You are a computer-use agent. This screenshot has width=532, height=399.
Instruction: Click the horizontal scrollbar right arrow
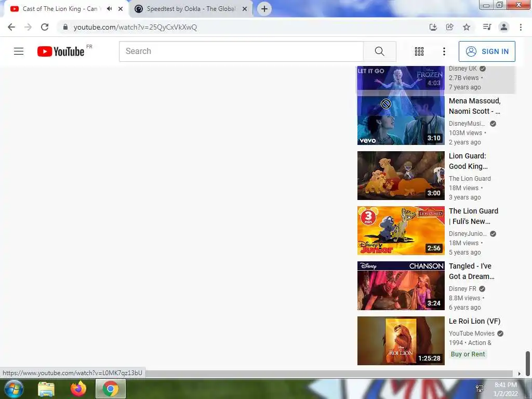(x=519, y=374)
